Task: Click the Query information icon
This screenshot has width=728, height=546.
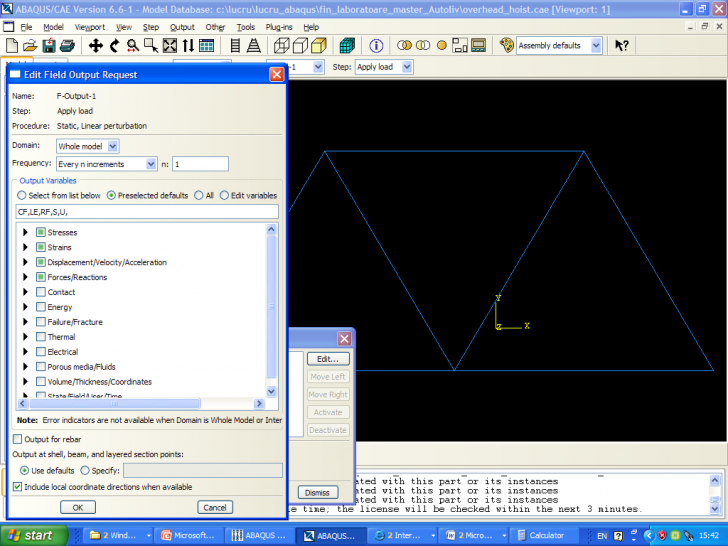Action: coord(376,46)
